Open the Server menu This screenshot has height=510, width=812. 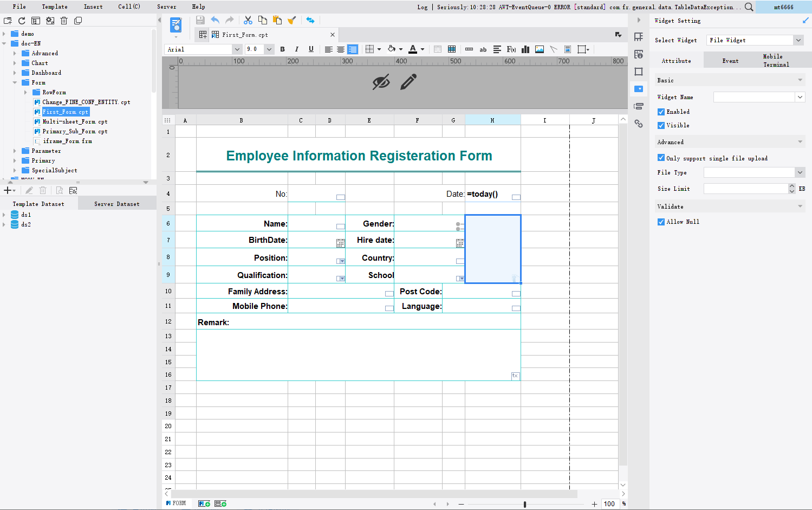click(166, 7)
